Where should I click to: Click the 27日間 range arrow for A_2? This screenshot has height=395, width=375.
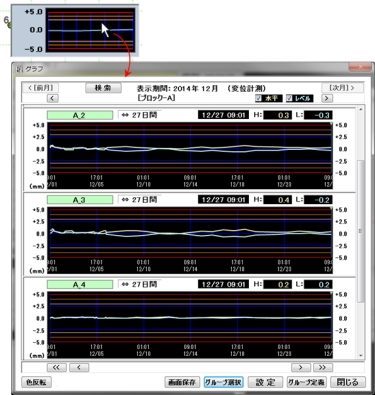tap(125, 115)
